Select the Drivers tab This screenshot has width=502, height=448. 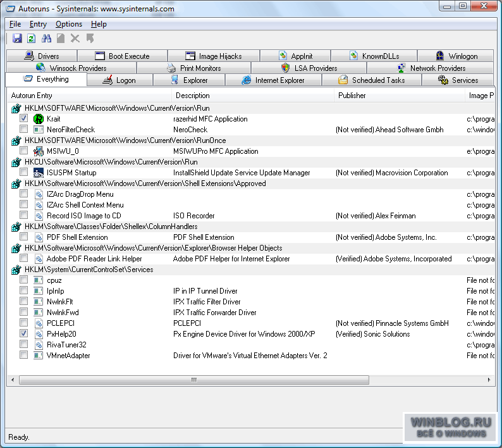point(42,56)
